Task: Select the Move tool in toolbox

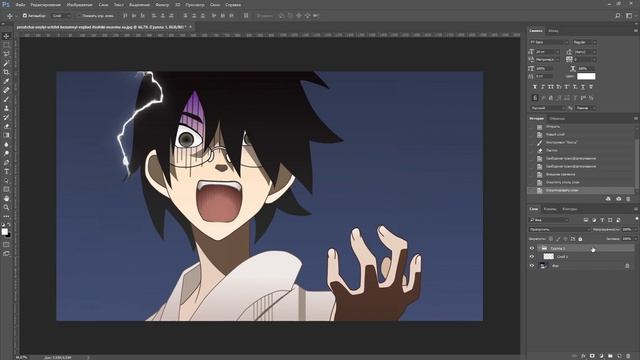Action: 6,36
